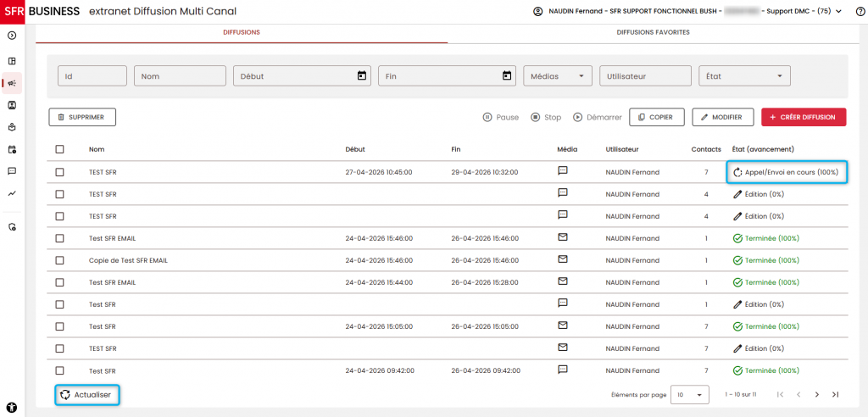Switch to the DIFFUSIONS tab
This screenshot has width=868, height=417.
coord(242,33)
